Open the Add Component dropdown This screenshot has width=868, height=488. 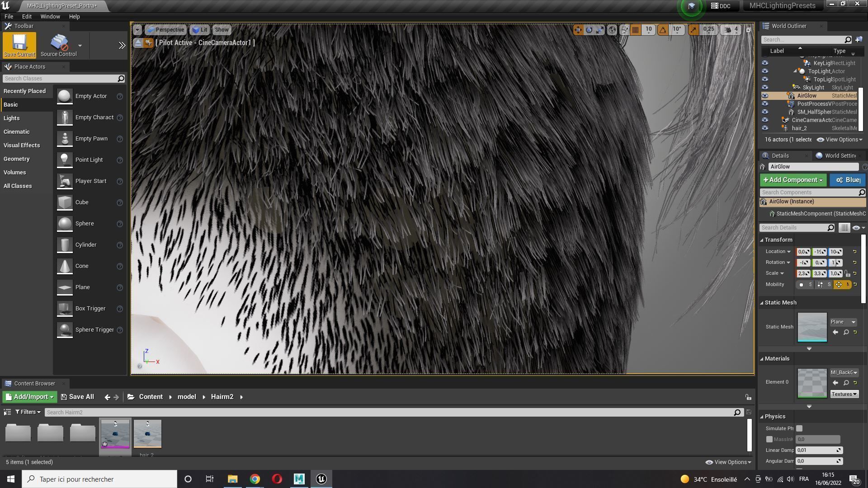tap(793, 180)
